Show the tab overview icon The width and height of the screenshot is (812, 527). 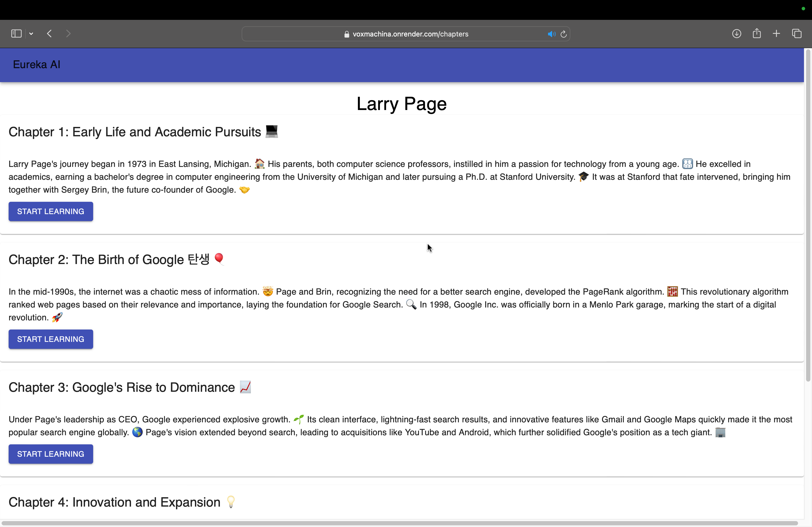coord(796,33)
